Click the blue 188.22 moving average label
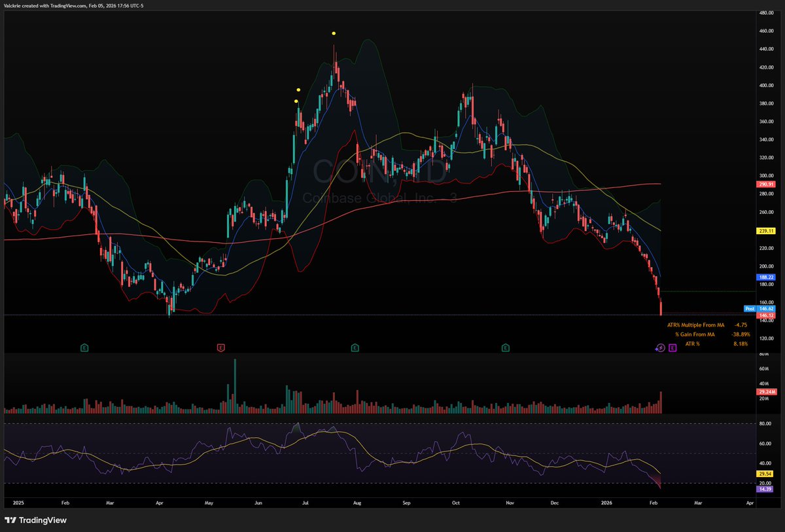 pos(766,277)
